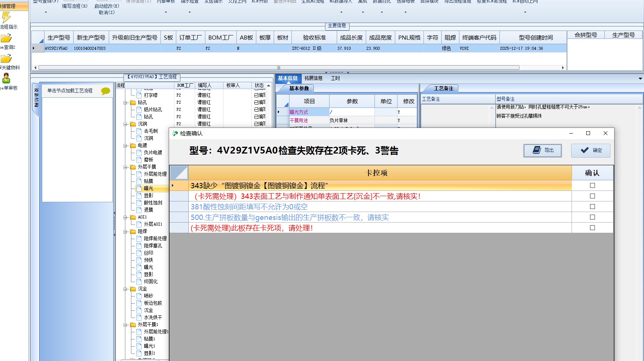Click the document icon beside 打字喽
The image size is (644, 361).
coord(139,95)
